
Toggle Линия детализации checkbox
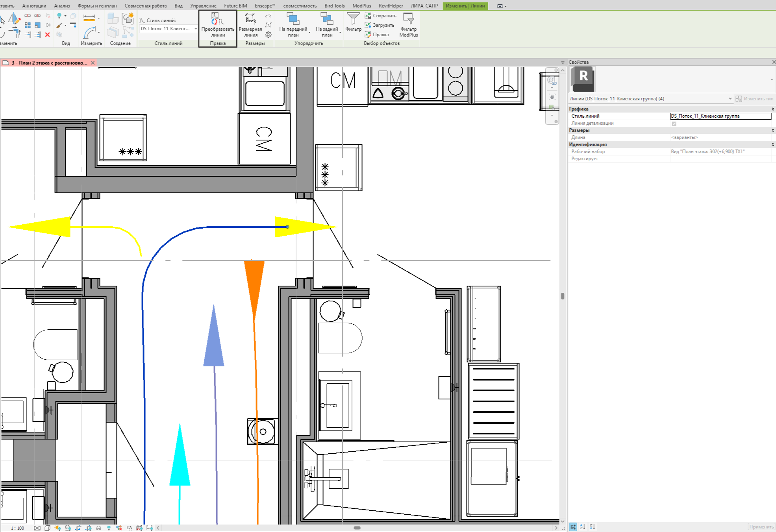[674, 124]
